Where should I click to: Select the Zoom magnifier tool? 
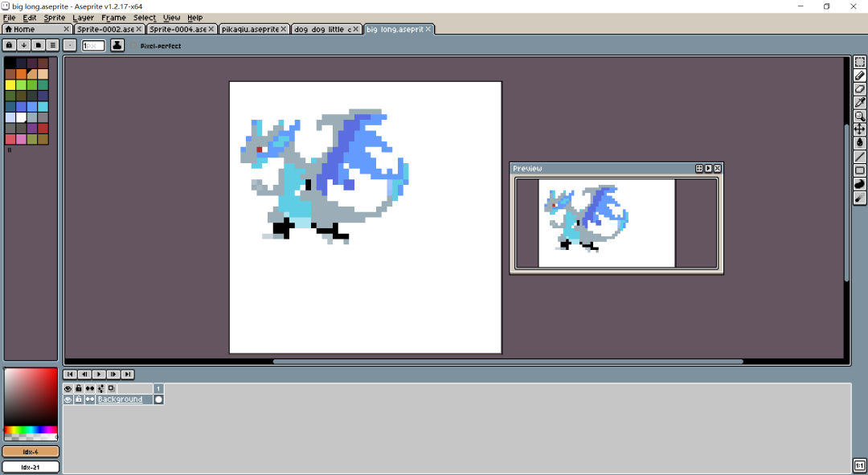(860, 116)
